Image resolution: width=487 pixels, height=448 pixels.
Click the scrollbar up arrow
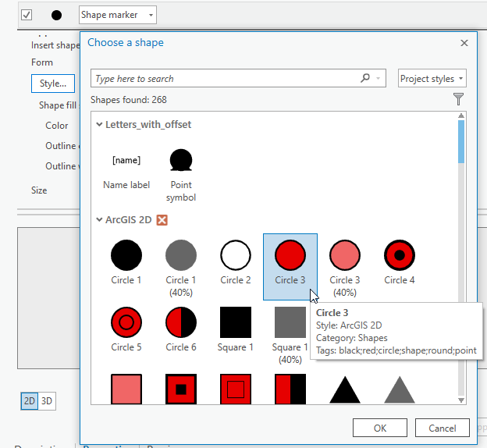(461, 116)
